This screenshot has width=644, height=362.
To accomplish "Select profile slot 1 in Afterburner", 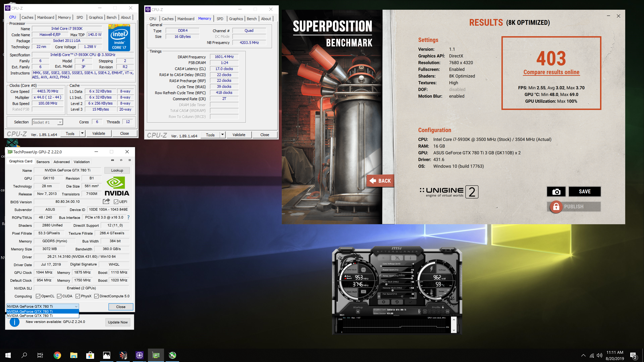I will coord(425,312).
